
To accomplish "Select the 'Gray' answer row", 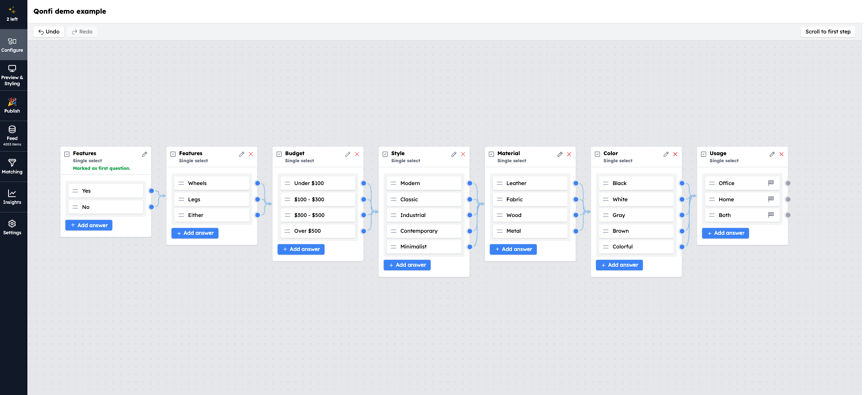I will tap(636, 215).
